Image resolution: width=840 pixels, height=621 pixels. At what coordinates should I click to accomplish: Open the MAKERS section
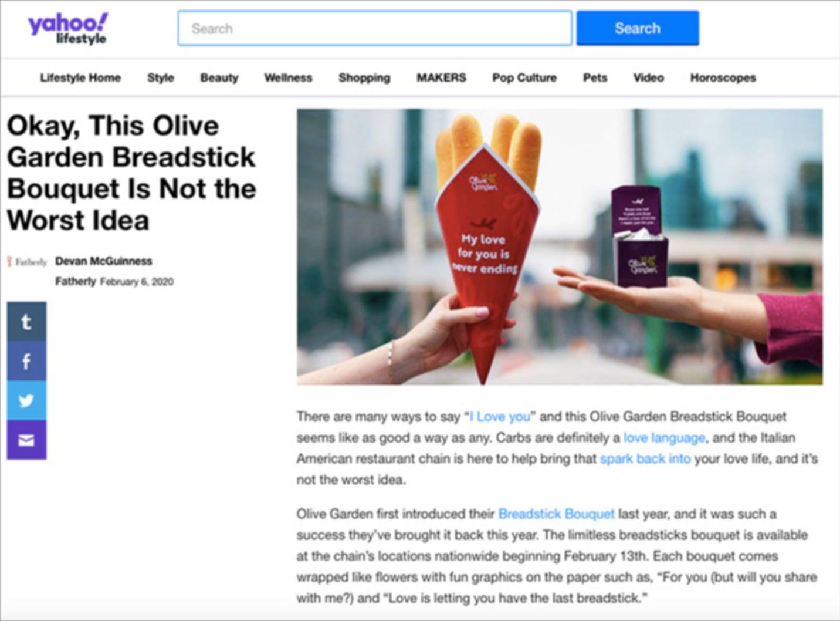(x=441, y=77)
